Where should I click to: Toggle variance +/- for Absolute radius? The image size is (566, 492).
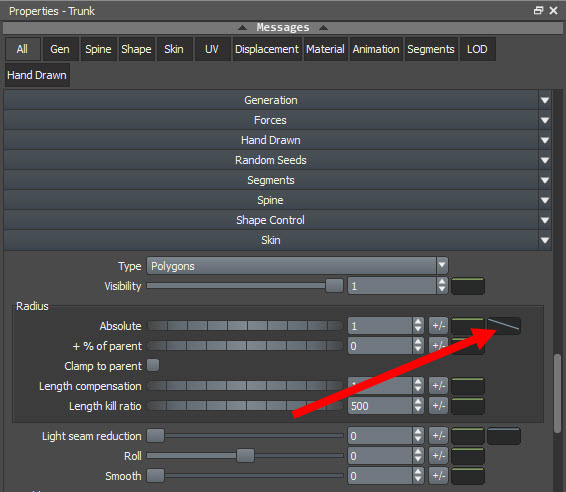click(438, 326)
